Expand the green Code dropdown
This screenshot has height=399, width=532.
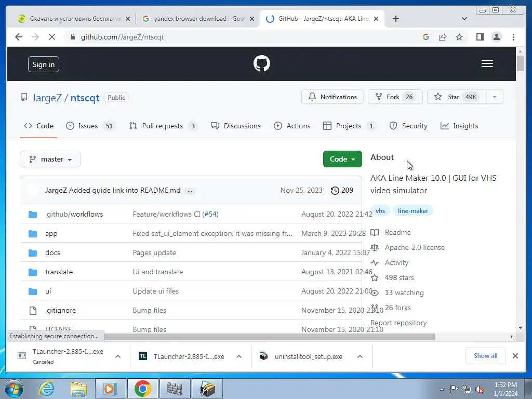point(342,159)
